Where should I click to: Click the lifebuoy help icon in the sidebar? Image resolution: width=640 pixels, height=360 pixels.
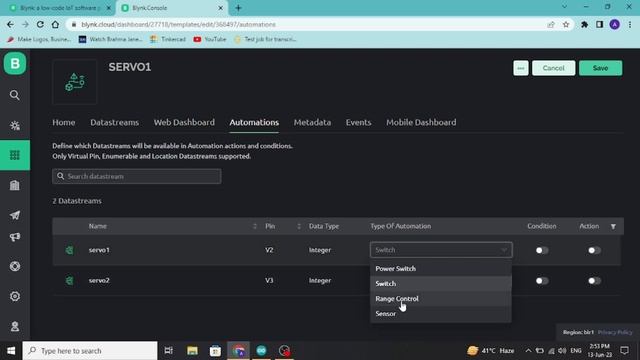[x=15, y=266]
